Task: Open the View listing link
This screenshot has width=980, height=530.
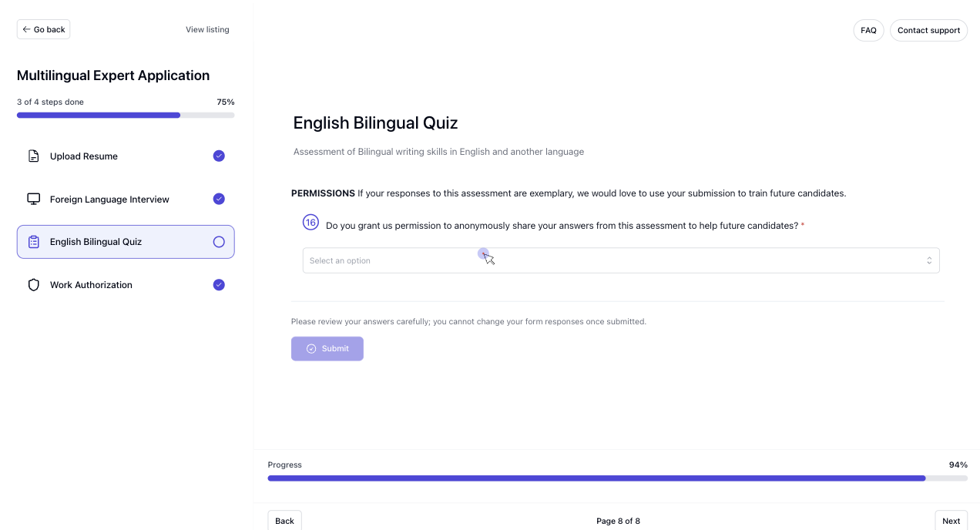Action: coord(207,29)
